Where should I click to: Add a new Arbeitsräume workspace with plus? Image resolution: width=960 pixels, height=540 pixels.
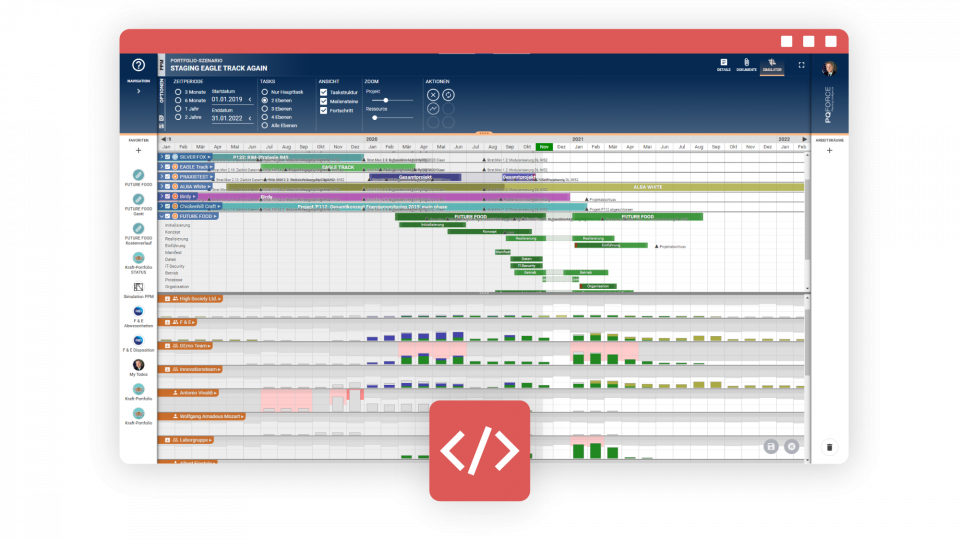[830, 151]
